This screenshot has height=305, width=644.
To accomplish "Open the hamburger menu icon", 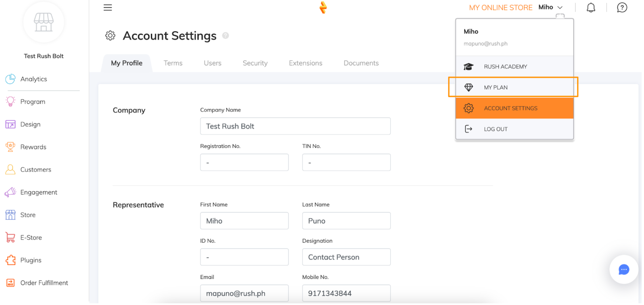I will [107, 7].
